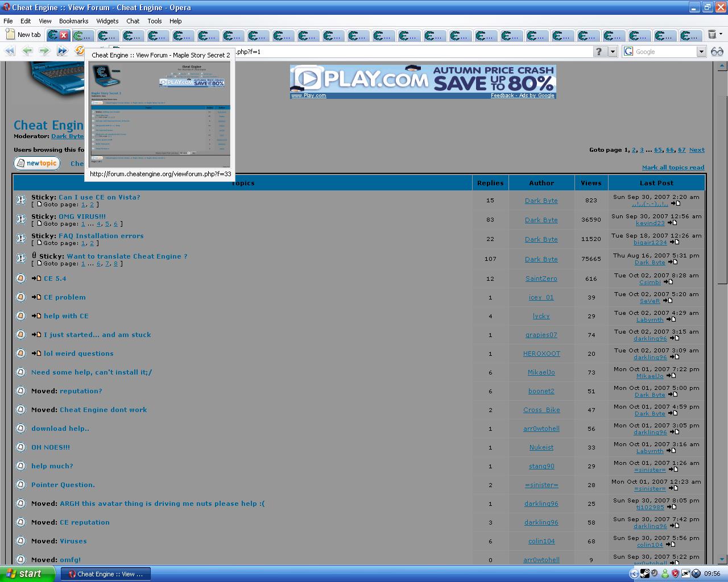Image resolution: width=728 pixels, height=582 pixels.
Task: Click the Play.com autumn sale banner
Action: coord(423,80)
